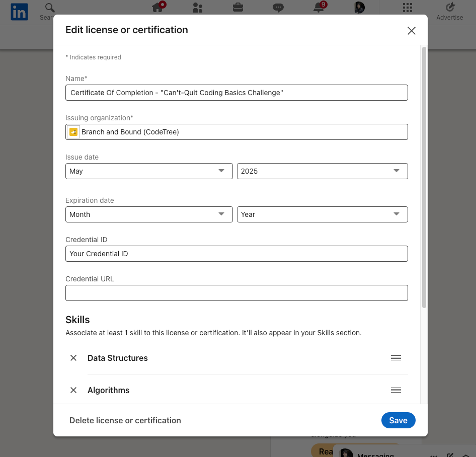Click the Credential ID field
The width and height of the screenshot is (476, 457).
236,254
